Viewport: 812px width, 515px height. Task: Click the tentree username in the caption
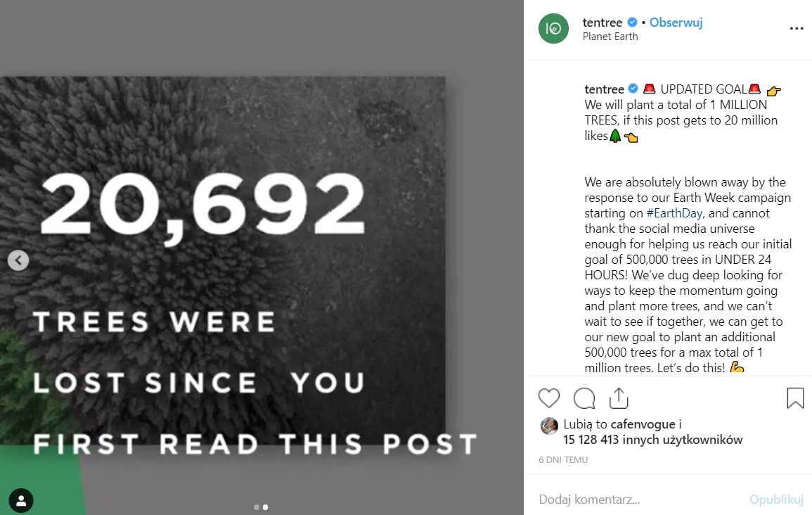(x=605, y=89)
